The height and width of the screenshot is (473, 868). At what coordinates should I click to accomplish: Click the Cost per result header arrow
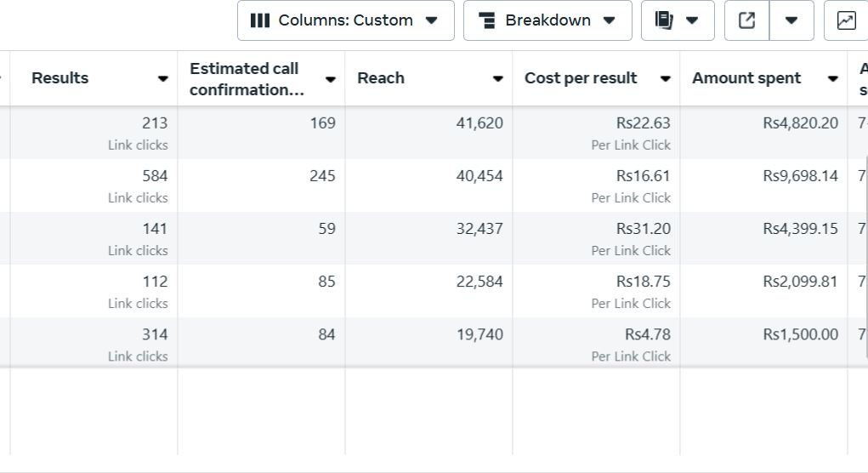pos(665,79)
